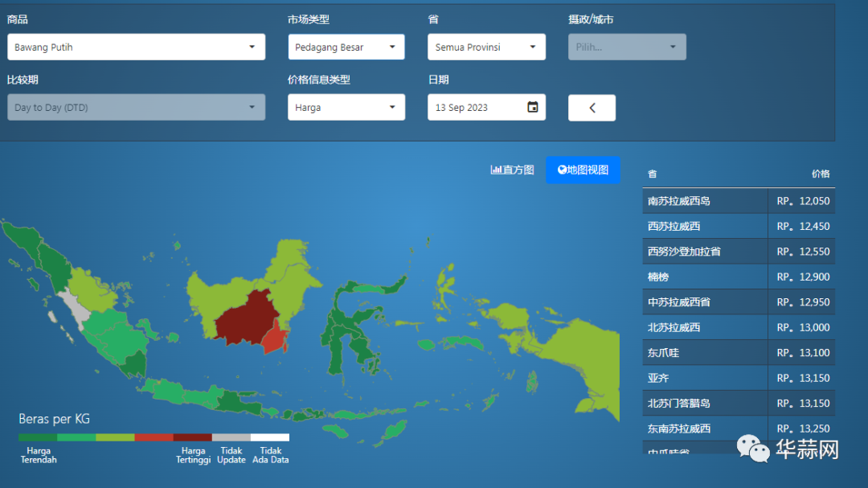Click the white Tidak Ada Data swatch
The height and width of the screenshot is (488, 868).
pyautogui.click(x=270, y=437)
